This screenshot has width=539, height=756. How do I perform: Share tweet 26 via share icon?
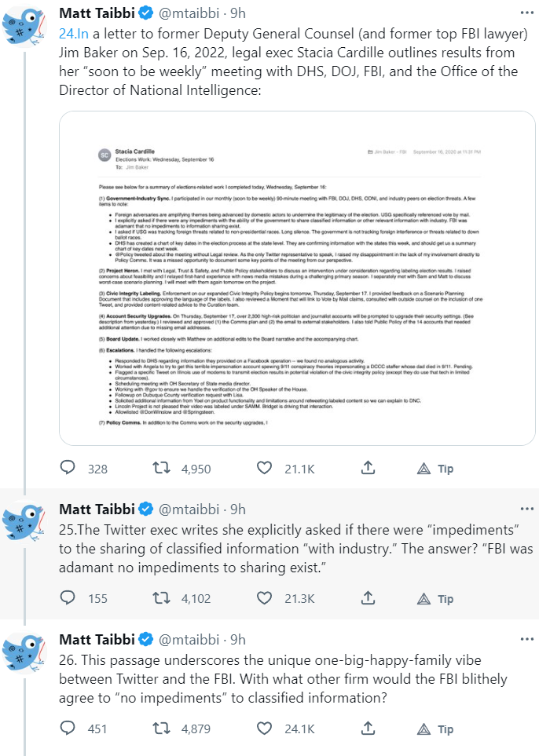click(367, 729)
